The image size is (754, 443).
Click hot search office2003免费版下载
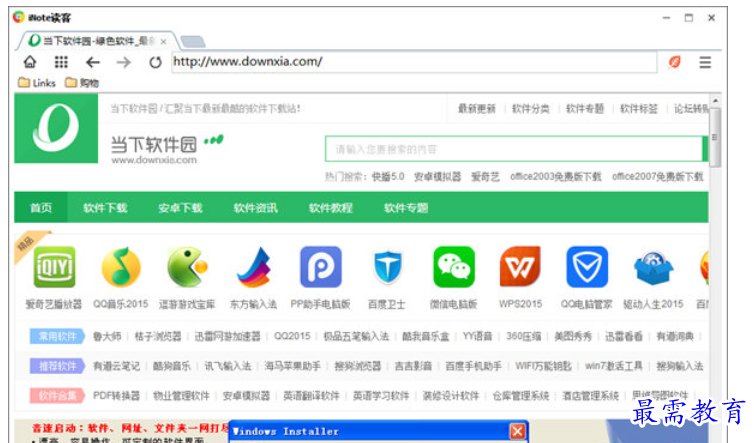pyautogui.click(x=556, y=177)
